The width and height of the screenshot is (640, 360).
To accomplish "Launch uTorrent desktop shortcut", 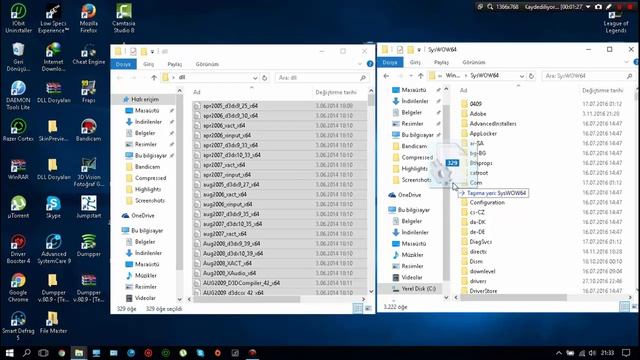I will point(18,207).
